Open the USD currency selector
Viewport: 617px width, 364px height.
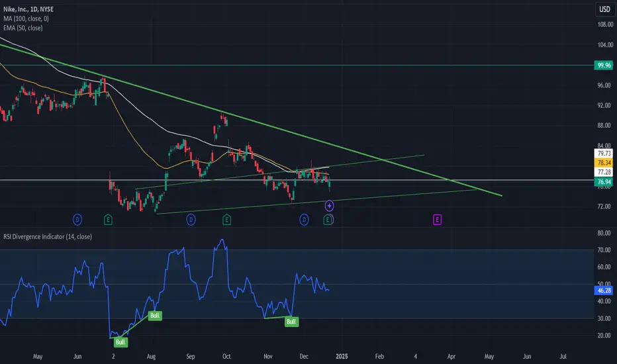[604, 9]
